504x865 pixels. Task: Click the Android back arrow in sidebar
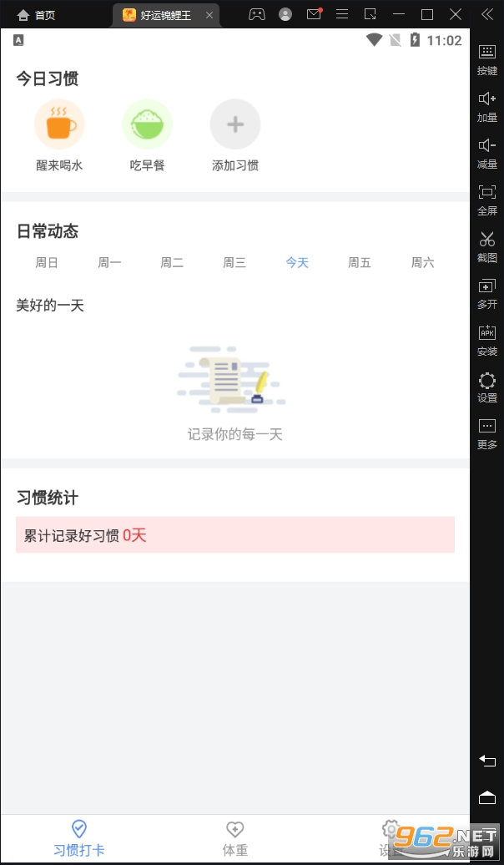487,761
